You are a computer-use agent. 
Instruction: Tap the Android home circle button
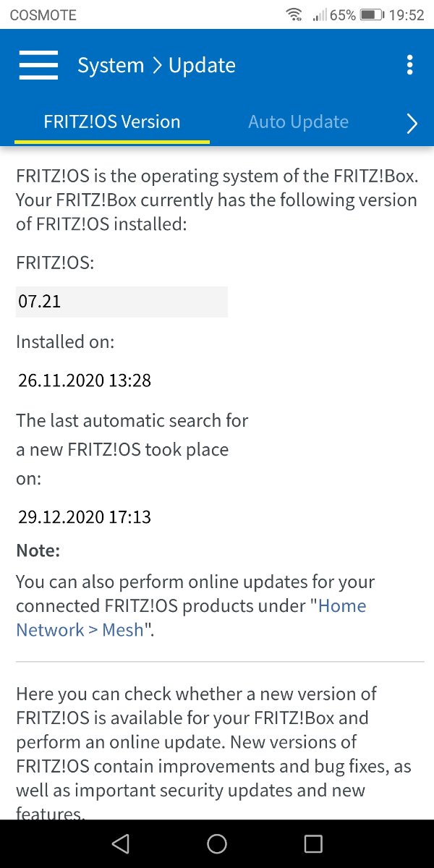point(217,843)
